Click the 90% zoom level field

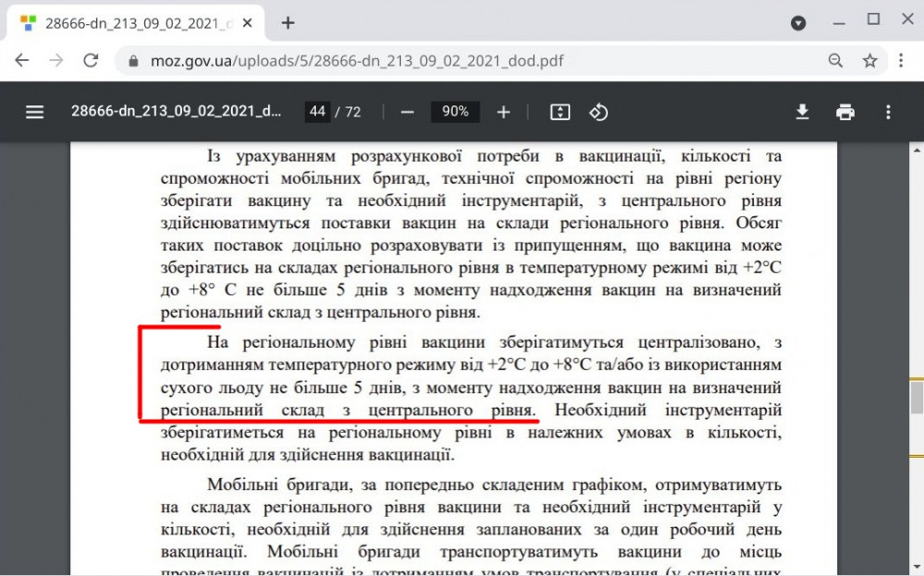(455, 112)
